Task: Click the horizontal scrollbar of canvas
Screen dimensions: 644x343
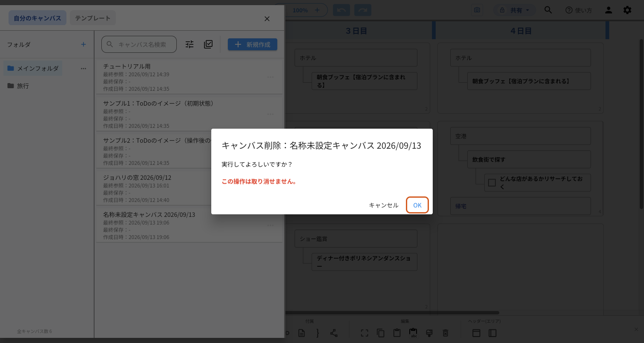Action: (x=392, y=313)
